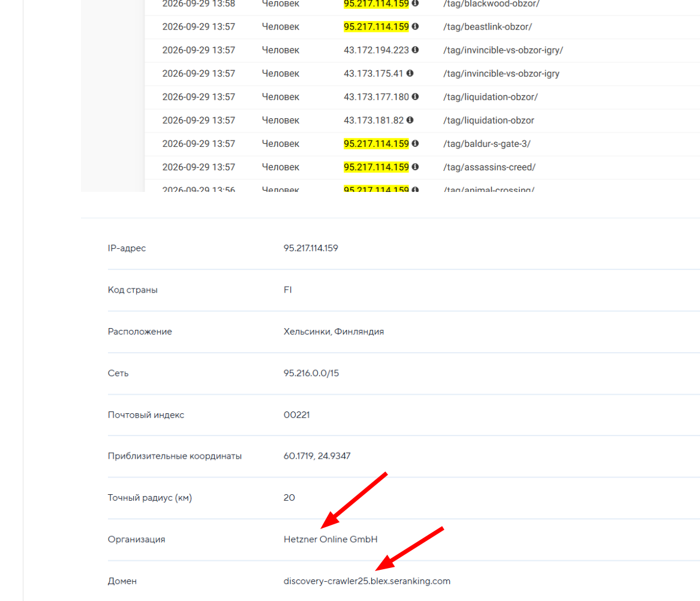This screenshot has height=601, width=700.
Task: Click the country code value FI
Action: pos(288,290)
